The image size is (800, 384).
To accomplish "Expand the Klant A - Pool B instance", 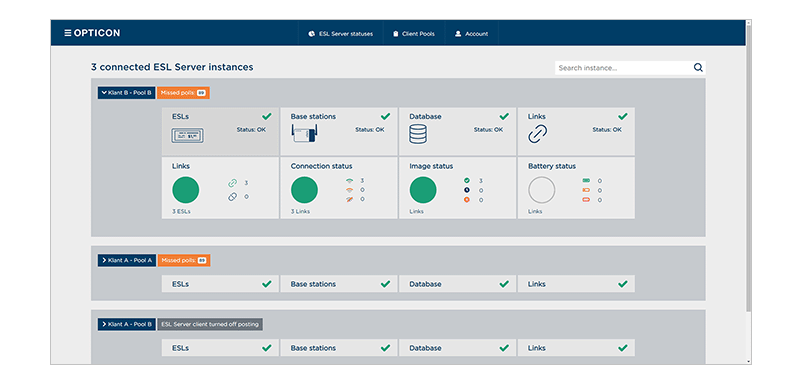I will click(127, 324).
